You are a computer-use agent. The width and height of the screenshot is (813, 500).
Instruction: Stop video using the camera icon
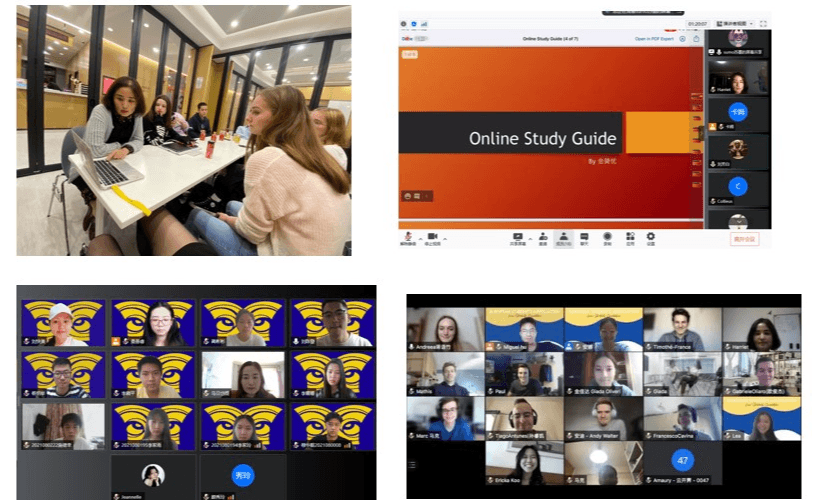point(433,236)
